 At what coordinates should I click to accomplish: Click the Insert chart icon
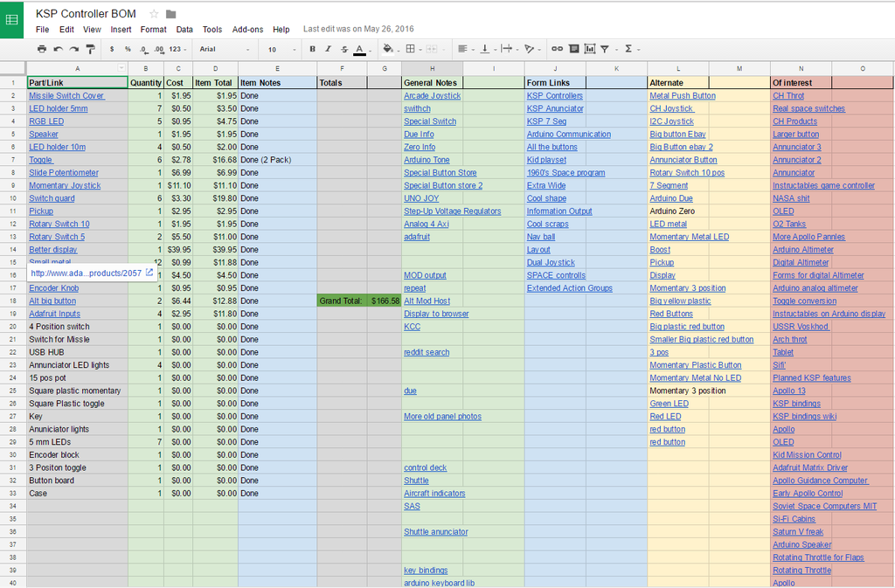click(x=590, y=49)
